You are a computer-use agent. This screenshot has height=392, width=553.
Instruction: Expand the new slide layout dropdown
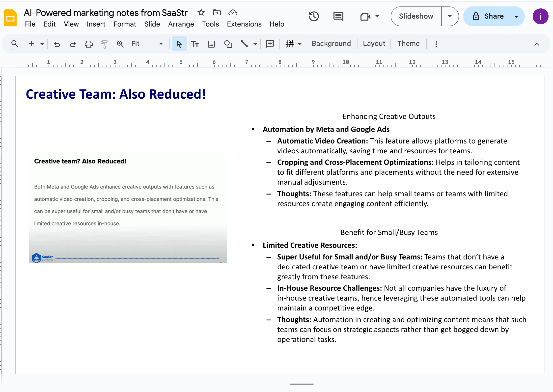(x=42, y=44)
